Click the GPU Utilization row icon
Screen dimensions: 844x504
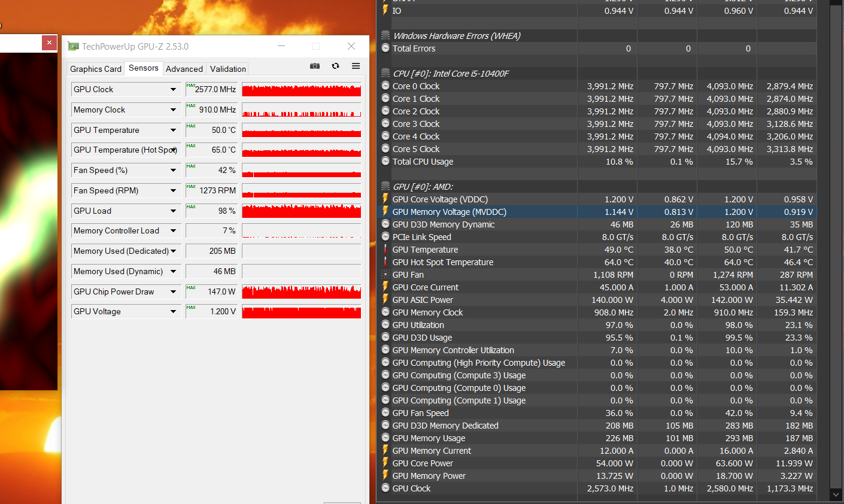(x=385, y=325)
